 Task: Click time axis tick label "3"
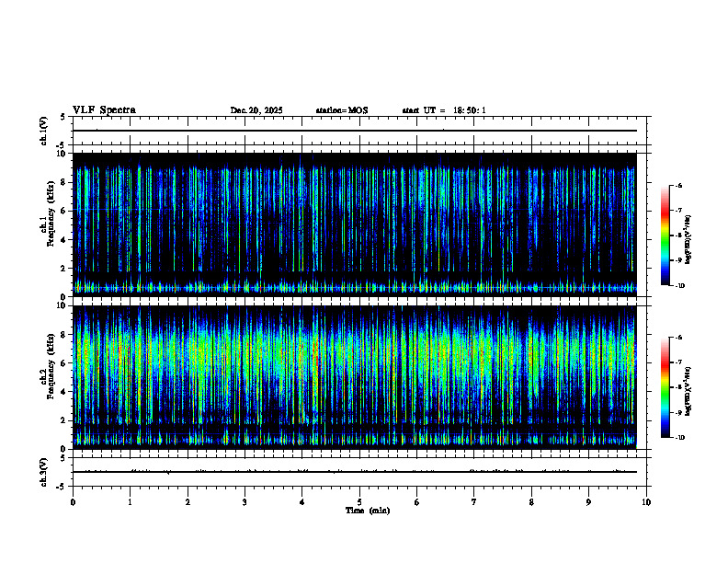[245, 502]
